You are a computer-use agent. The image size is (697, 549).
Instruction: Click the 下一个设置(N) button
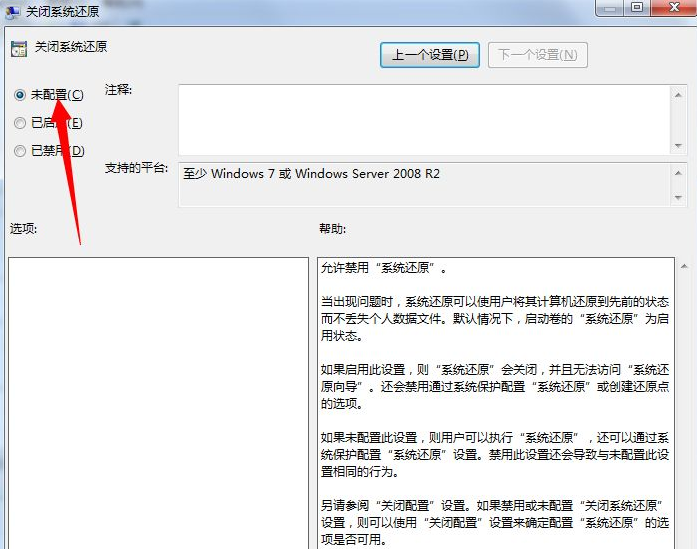[537, 55]
